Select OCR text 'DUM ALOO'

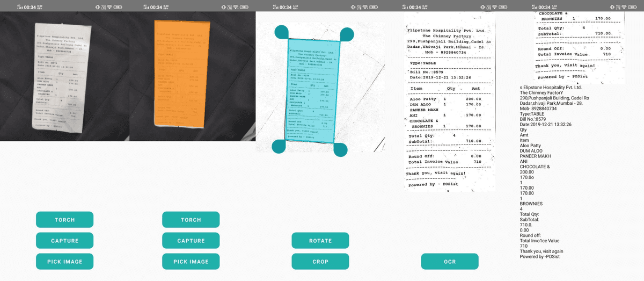tap(531, 151)
